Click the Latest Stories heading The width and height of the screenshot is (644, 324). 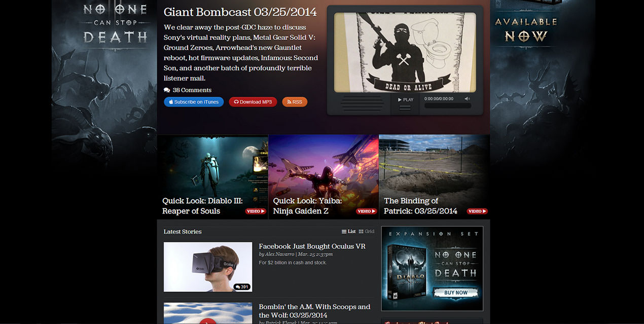click(x=183, y=232)
